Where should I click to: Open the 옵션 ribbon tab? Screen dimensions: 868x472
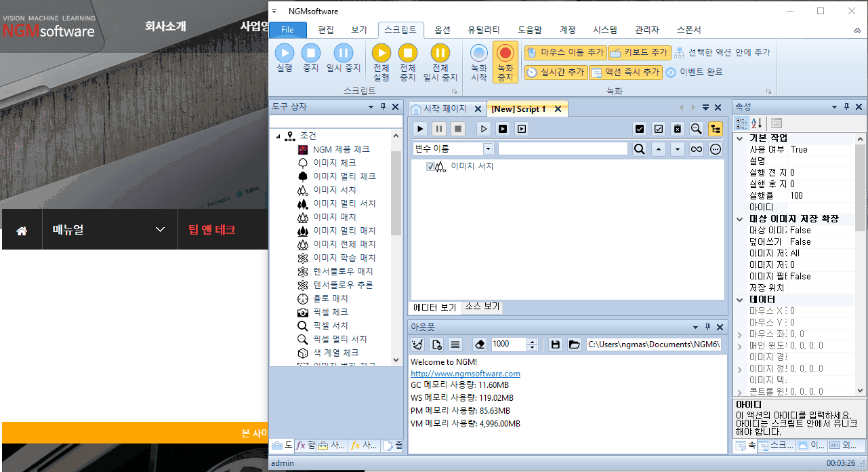pos(442,30)
